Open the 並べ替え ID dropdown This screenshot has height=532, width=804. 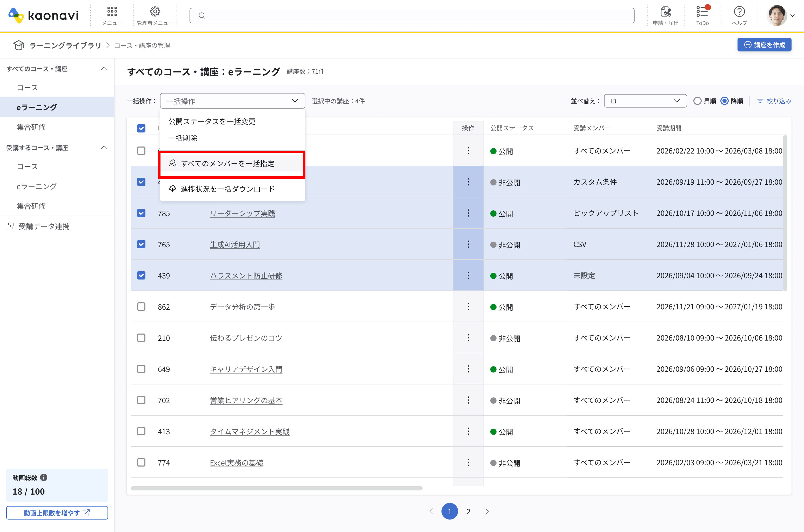645,101
